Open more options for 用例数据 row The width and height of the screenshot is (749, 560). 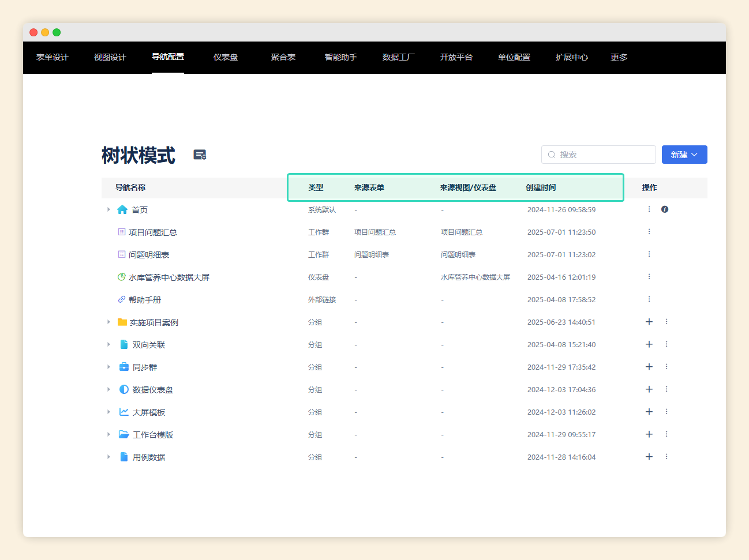pyautogui.click(x=666, y=457)
